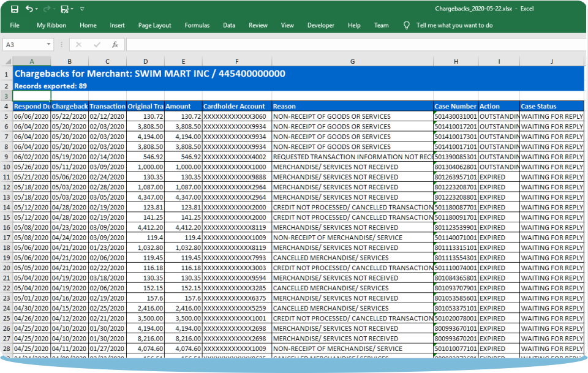Click the amount 4,347.00 in column E
Viewport: 588px width, 373px height.
tap(183, 198)
